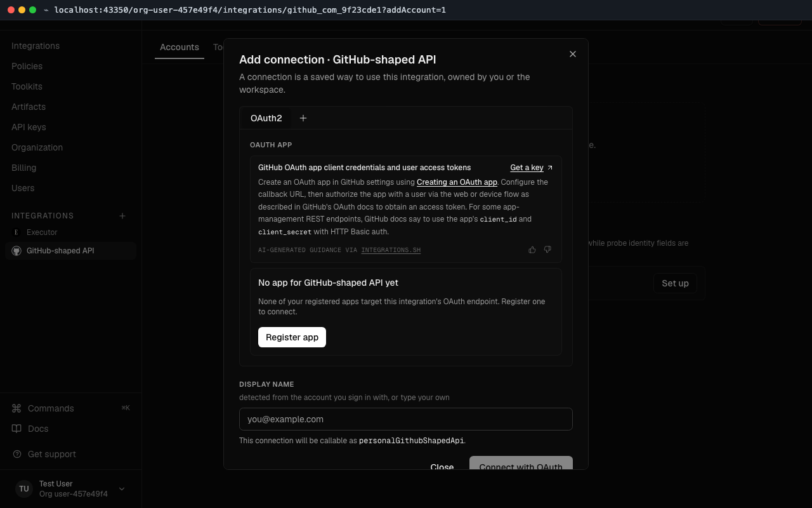This screenshot has height=508, width=812.
Task: Switch to the Accounts tab
Action: (180, 47)
